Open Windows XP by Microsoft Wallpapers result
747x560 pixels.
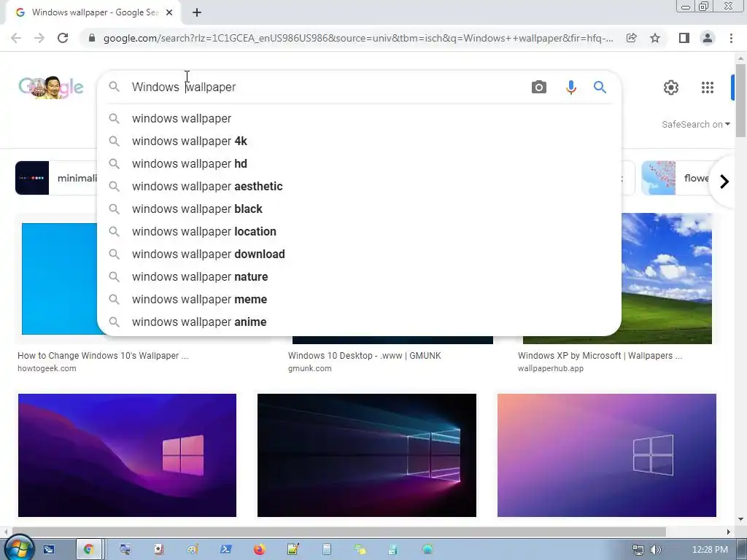(600, 356)
